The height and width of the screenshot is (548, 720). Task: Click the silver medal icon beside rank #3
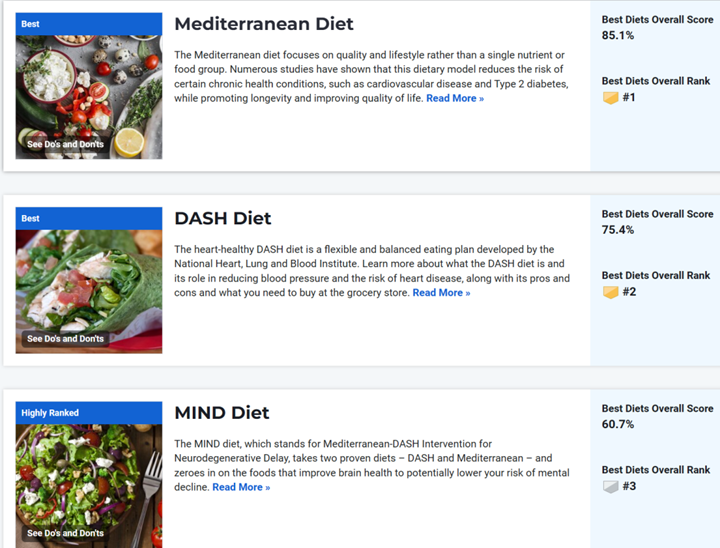[610, 487]
